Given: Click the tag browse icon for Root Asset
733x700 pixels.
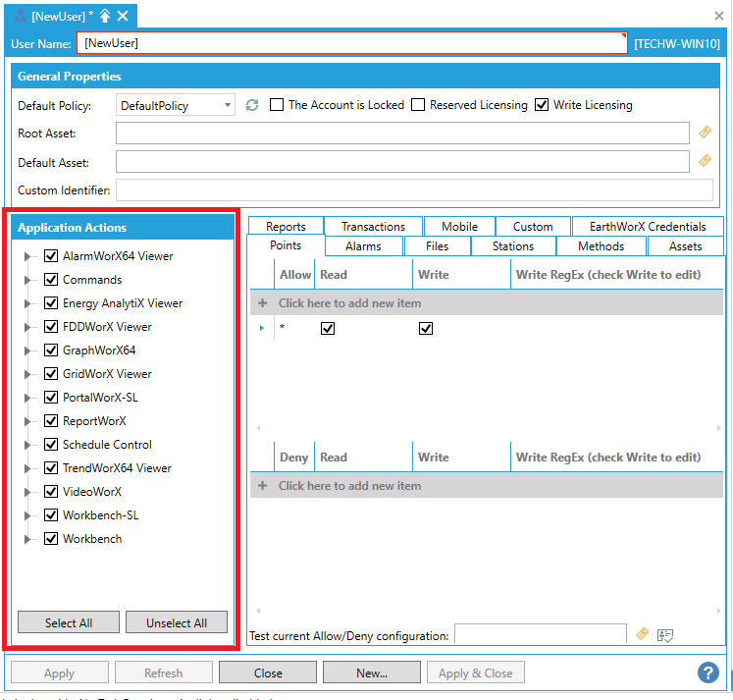Looking at the screenshot, I should 705,133.
